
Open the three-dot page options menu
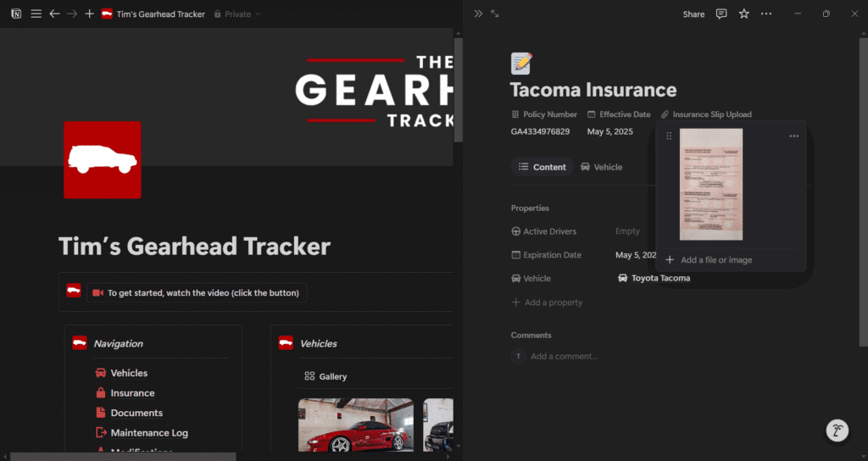click(x=766, y=14)
